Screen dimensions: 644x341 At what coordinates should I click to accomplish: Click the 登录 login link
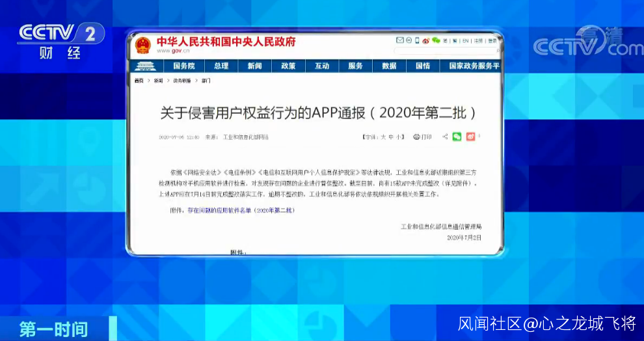coord(492,41)
